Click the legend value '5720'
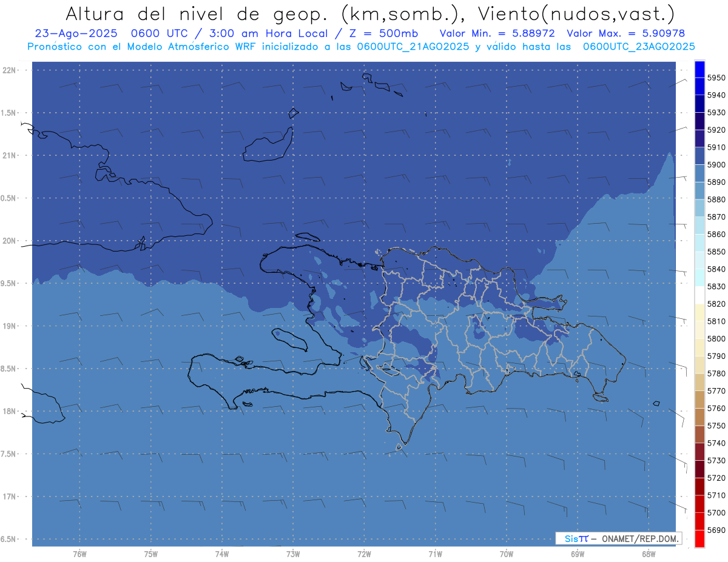Viewport: 728px width, 562px height. 716,478
